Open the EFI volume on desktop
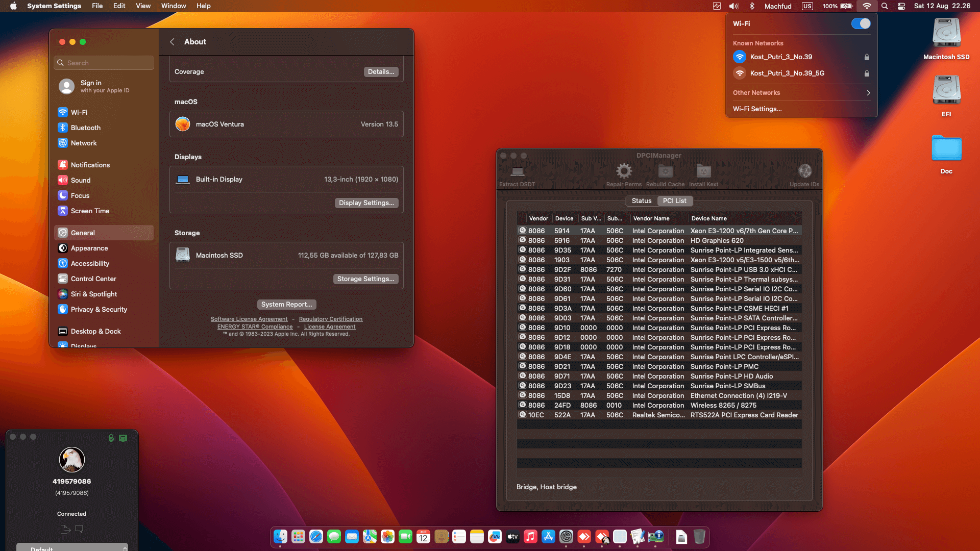Image resolution: width=980 pixels, height=551 pixels. (946, 96)
